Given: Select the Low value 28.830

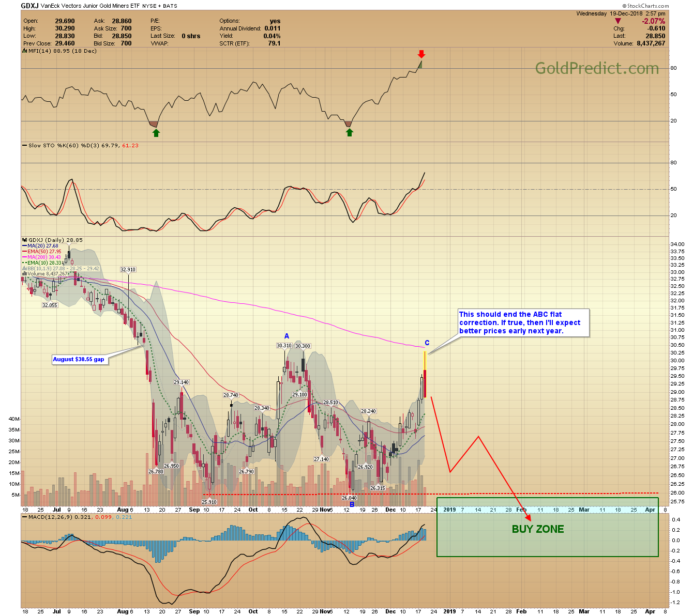Looking at the screenshot, I should (65, 36).
